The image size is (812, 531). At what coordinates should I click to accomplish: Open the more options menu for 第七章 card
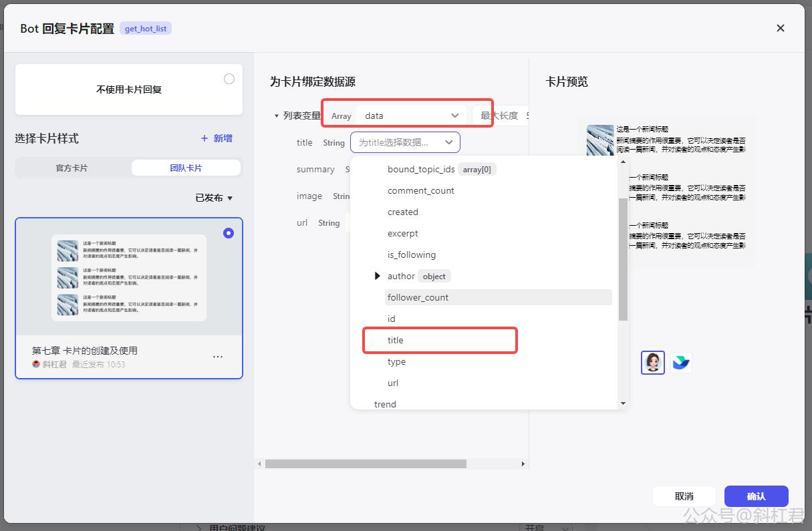coord(218,357)
